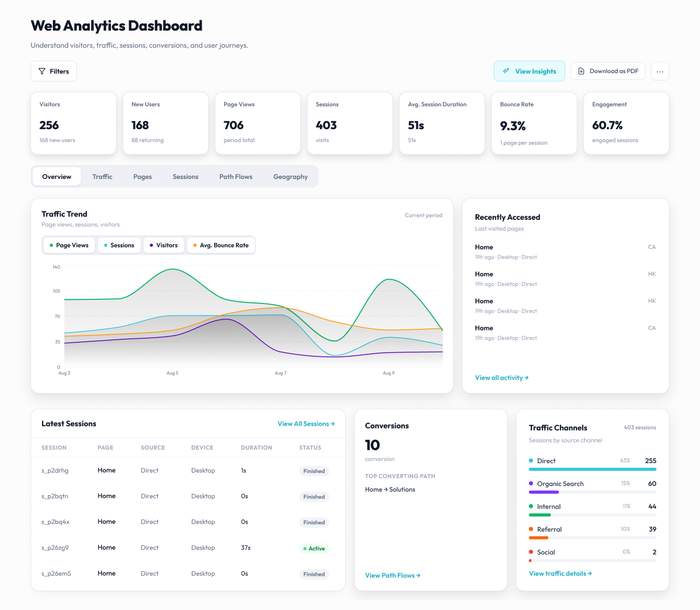Viewport: 700px width, 610px height.
Task: Click the View Path Flows link
Action: click(393, 575)
